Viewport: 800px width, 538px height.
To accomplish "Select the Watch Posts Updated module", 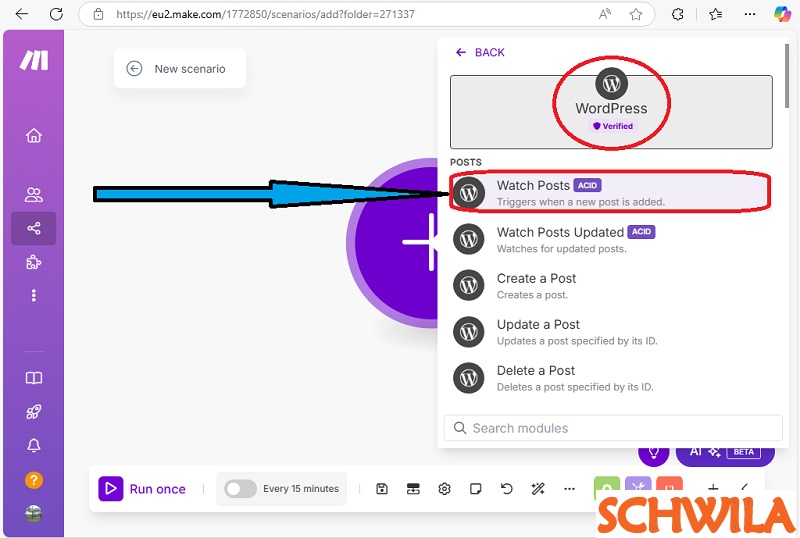I will tap(610, 239).
